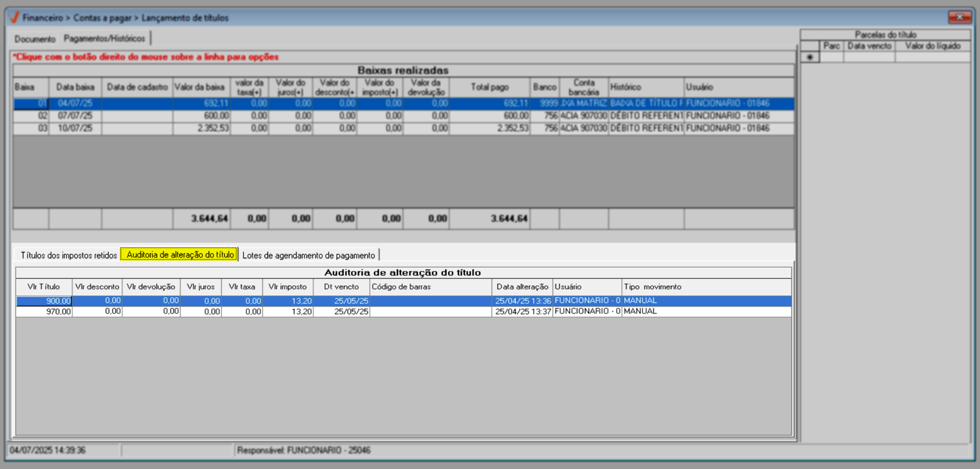Open the Pagamentos/Históricos tab
Image resolution: width=980 pixels, height=469 pixels.
tap(104, 38)
